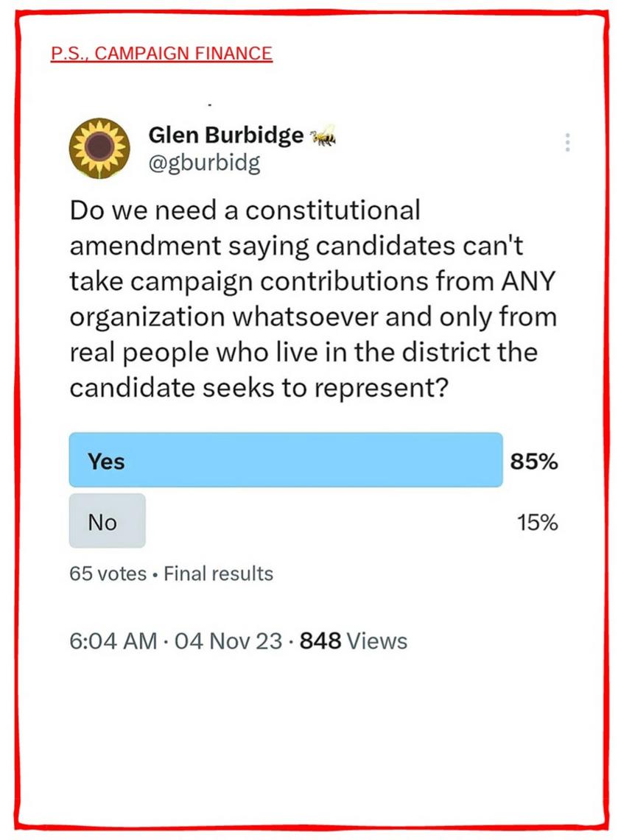The image size is (621, 840).
Task: Click the 04 Nov 23 date
Action: [x=228, y=641]
